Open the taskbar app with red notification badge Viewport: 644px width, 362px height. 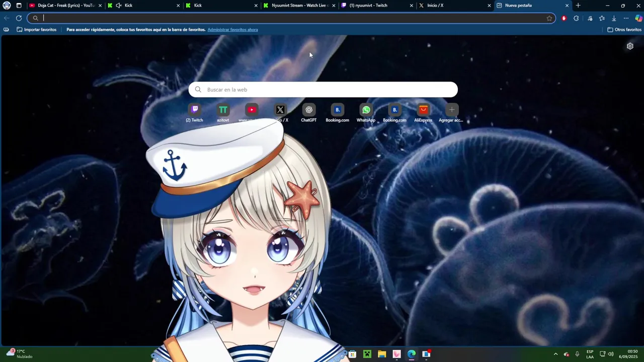click(426, 354)
